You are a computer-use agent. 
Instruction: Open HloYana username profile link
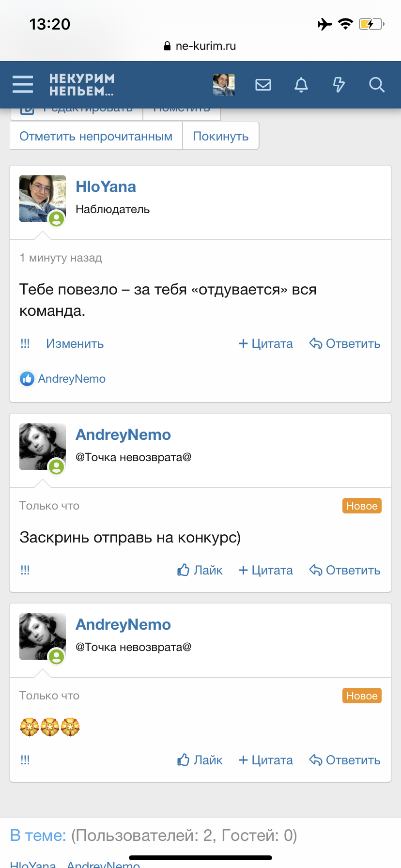(x=106, y=187)
